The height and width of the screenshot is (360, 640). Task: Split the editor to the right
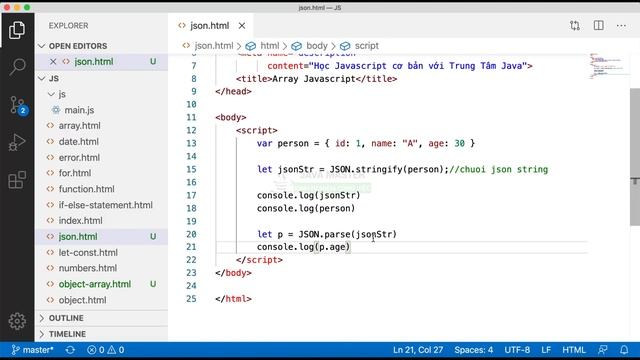coord(598,26)
